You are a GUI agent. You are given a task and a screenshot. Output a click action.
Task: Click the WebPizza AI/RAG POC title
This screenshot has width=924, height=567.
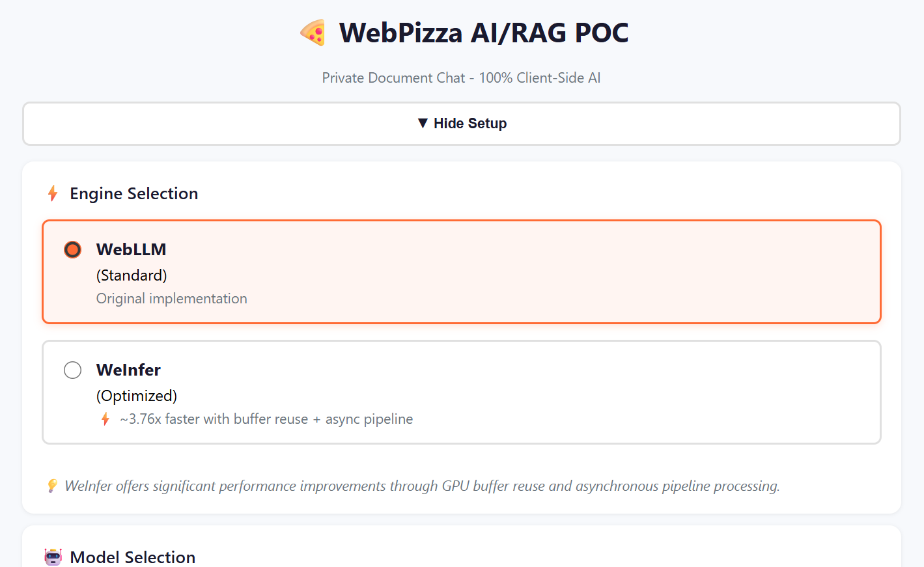[483, 33]
